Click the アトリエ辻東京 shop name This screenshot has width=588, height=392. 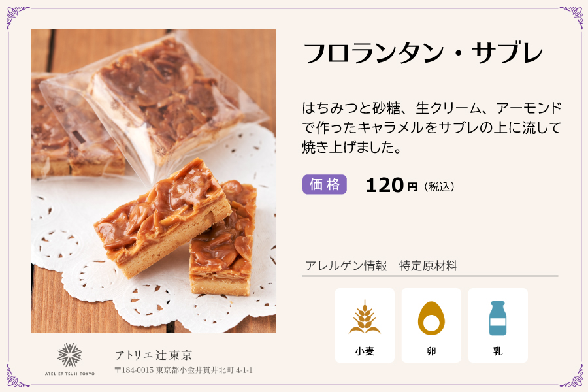tap(154, 355)
